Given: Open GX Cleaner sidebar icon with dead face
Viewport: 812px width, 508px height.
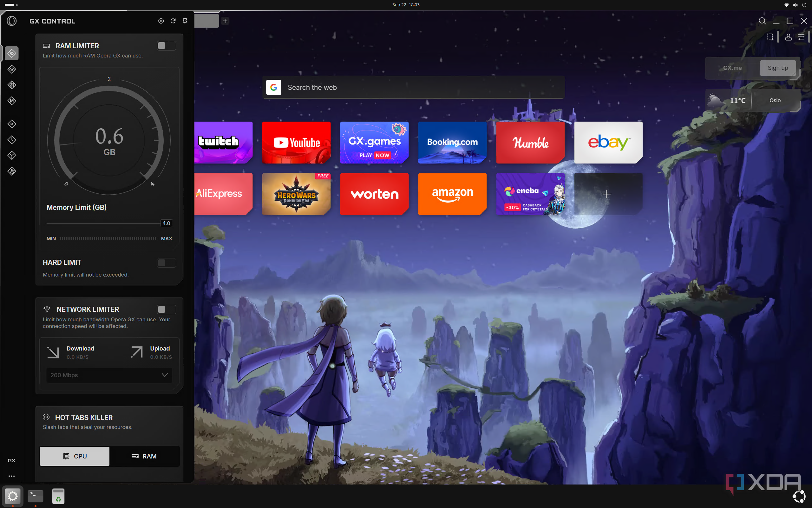Looking at the screenshot, I should [12, 69].
